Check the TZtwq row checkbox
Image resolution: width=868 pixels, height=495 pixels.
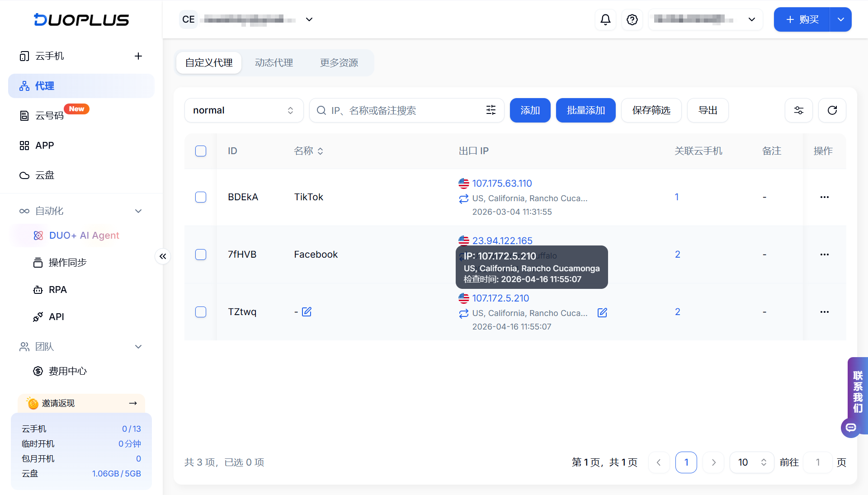click(x=201, y=312)
